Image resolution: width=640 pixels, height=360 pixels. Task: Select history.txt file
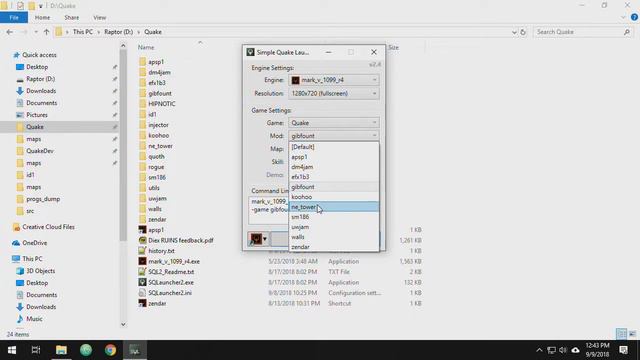pyautogui.click(x=161, y=251)
